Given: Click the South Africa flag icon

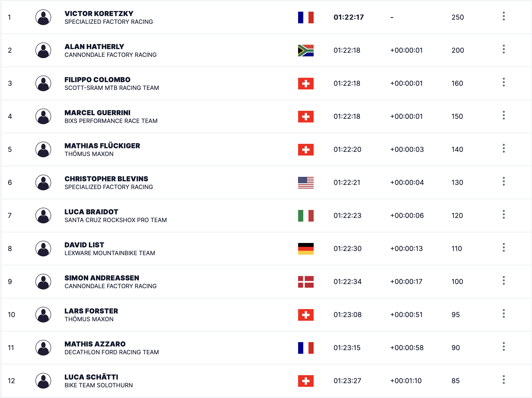Looking at the screenshot, I should tap(306, 51).
